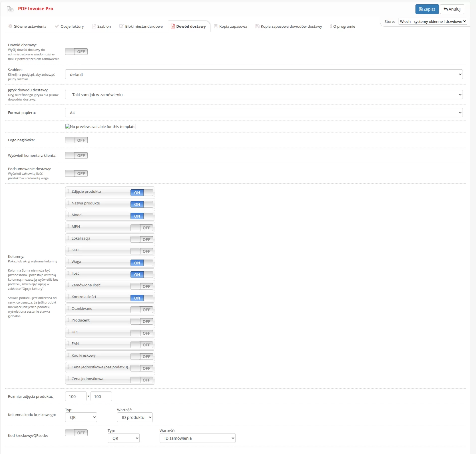
Task: Turn on the Logo nagłówka switch
Action: [x=76, y=140]
